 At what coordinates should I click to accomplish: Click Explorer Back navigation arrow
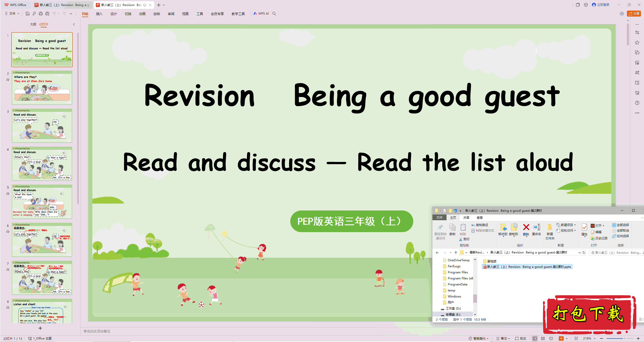coord(437,253)
